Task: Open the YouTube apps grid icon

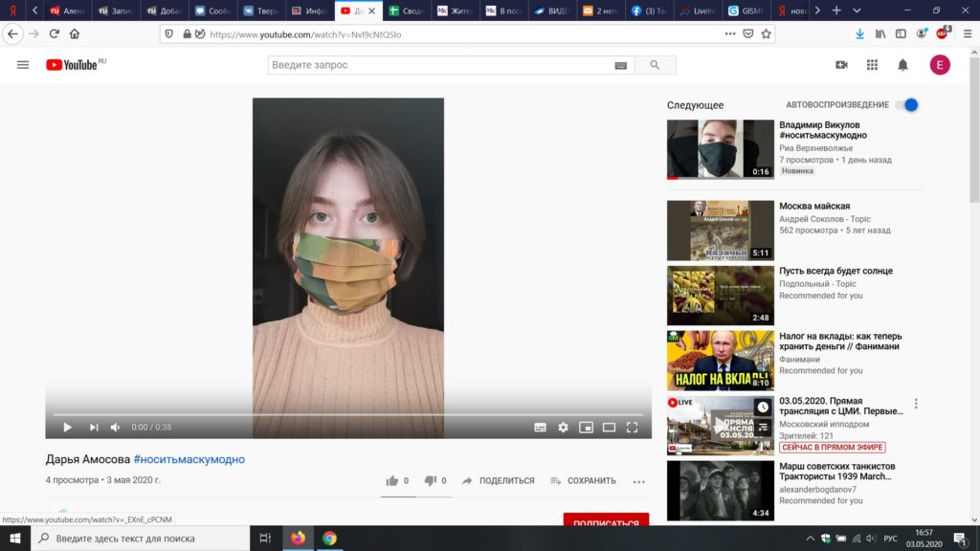Action: click(x=872, y=64)
